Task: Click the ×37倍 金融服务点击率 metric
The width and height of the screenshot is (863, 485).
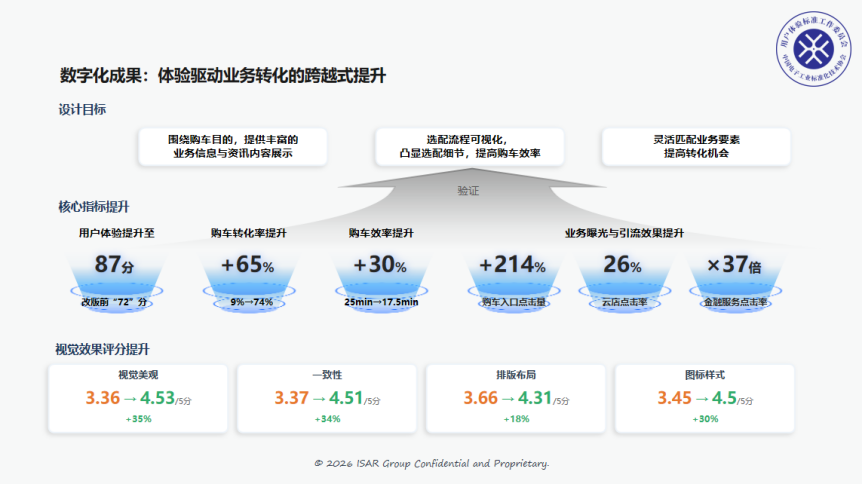Action: tap(734, 266)
